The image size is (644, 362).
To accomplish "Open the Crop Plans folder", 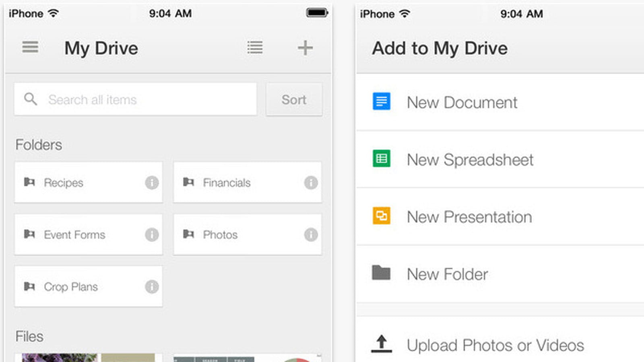I will 89,286.
